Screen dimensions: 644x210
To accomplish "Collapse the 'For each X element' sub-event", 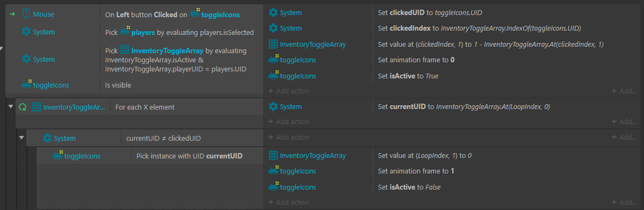I will 10,107.
